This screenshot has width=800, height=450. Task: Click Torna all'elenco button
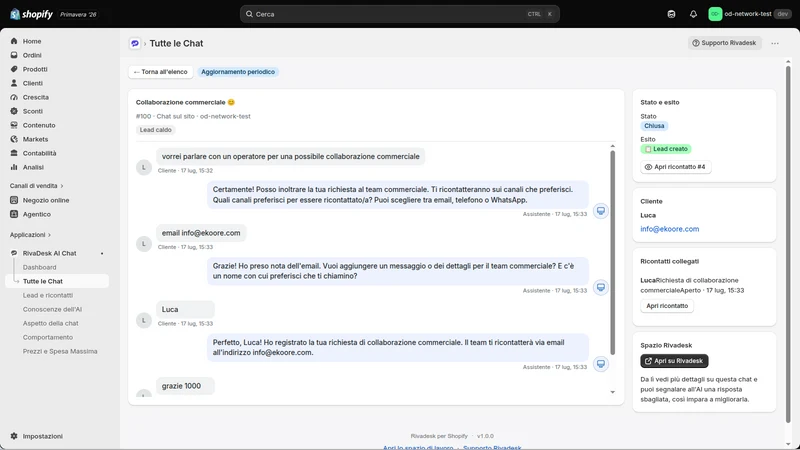[161, 72]
